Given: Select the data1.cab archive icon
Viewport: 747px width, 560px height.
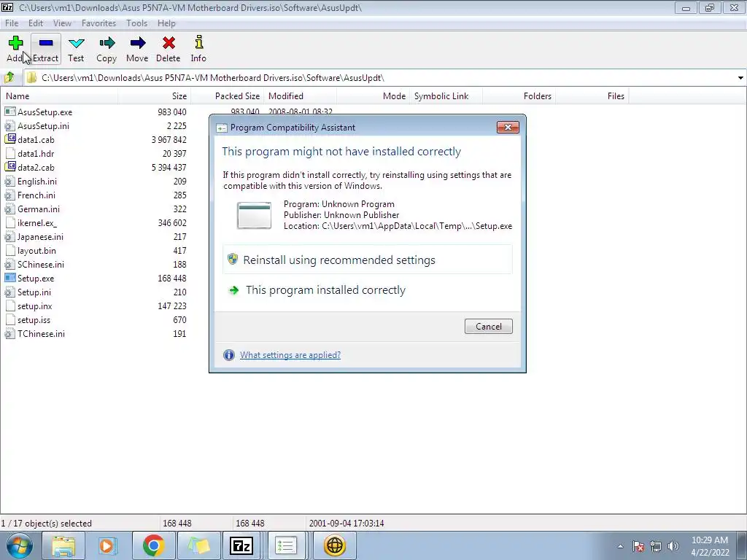Looking at the screenshot, I should (x=10, y=139).
